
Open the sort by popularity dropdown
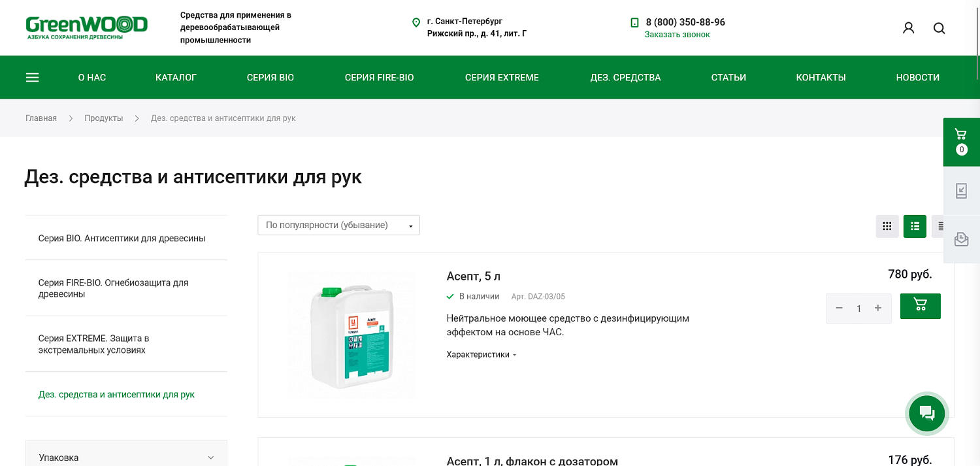click(338, 225)
